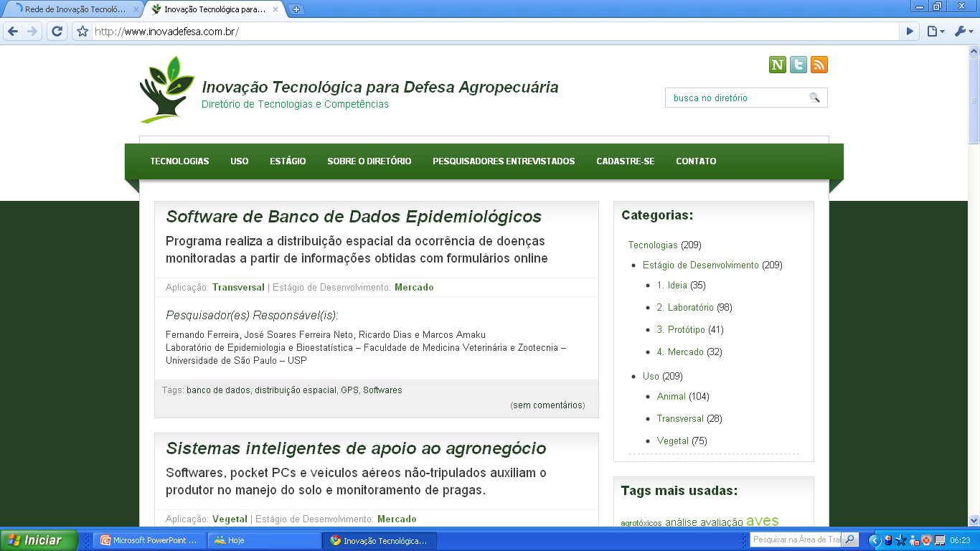The width and height of the screenshot is (980, 551).
Task: Open the Vegetal (75) category
Action: (x=673, y=441)
